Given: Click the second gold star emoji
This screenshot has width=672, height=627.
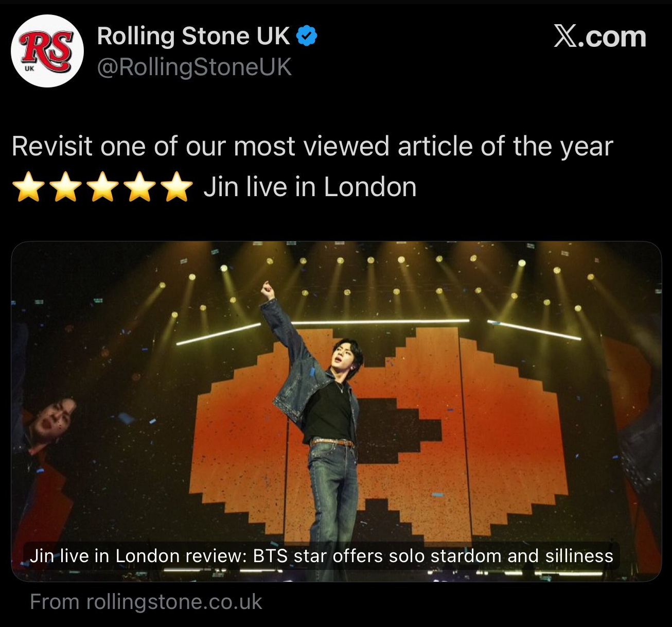Looking at the screenshot, I should point(66,187).
